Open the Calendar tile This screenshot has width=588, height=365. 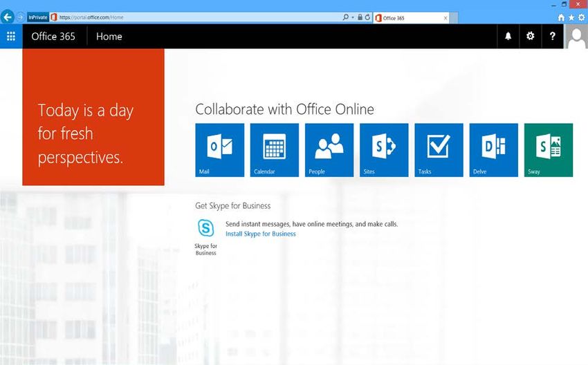pyautogui.click(x=275, y=150)
